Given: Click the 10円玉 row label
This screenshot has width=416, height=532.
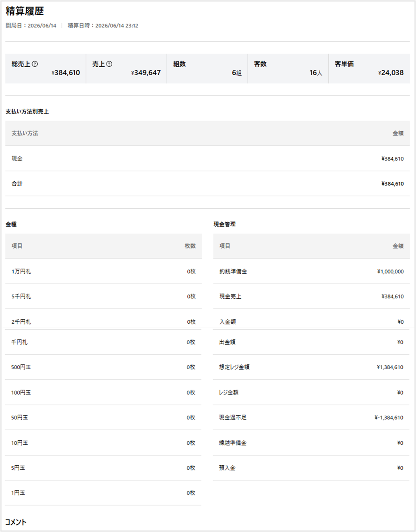Looking at the screenshot, I should click(x=20, y=443).
